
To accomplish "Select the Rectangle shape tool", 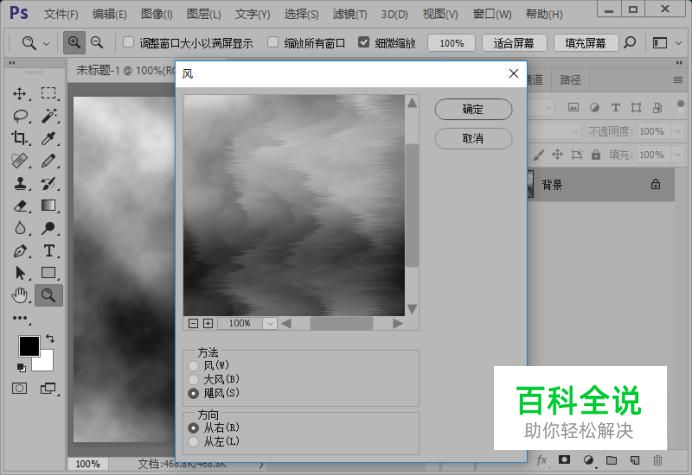I will (x=49, y=273).
